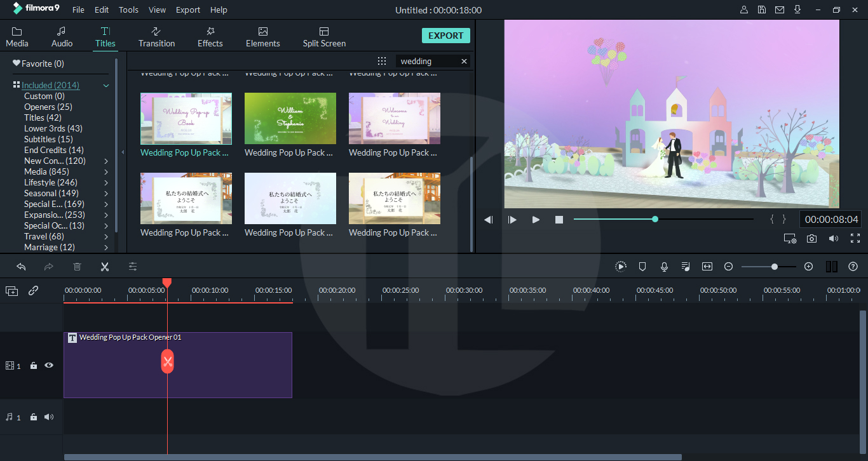The image size is (868, 461).
Task: Lock the Wedding title track
Action: (33, 365)
